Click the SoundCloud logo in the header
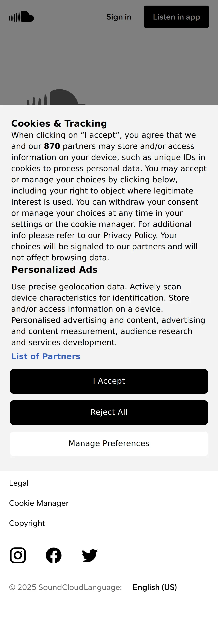The width and height of the screenshot is (218, 644). 22,17
